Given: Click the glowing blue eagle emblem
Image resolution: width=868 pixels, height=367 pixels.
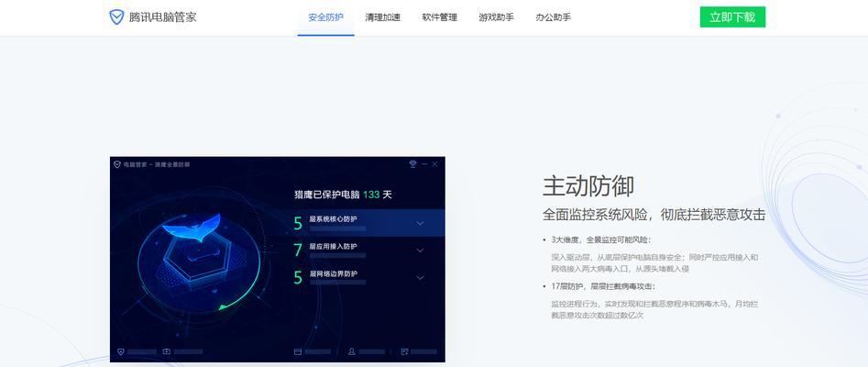Looking at the screenshot, I should click(x=192, y=228).
